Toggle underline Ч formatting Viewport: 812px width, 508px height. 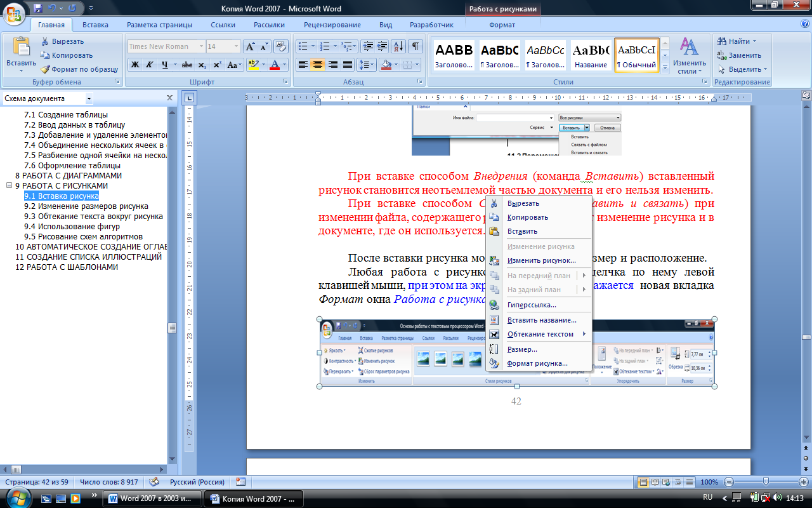[165, 65]
